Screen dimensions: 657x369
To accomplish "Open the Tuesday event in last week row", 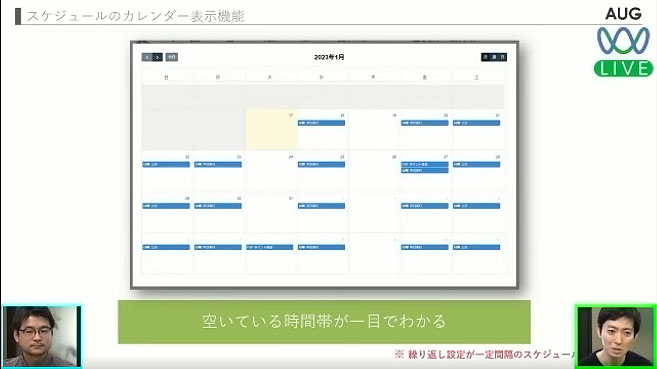I will click(269, 247).
